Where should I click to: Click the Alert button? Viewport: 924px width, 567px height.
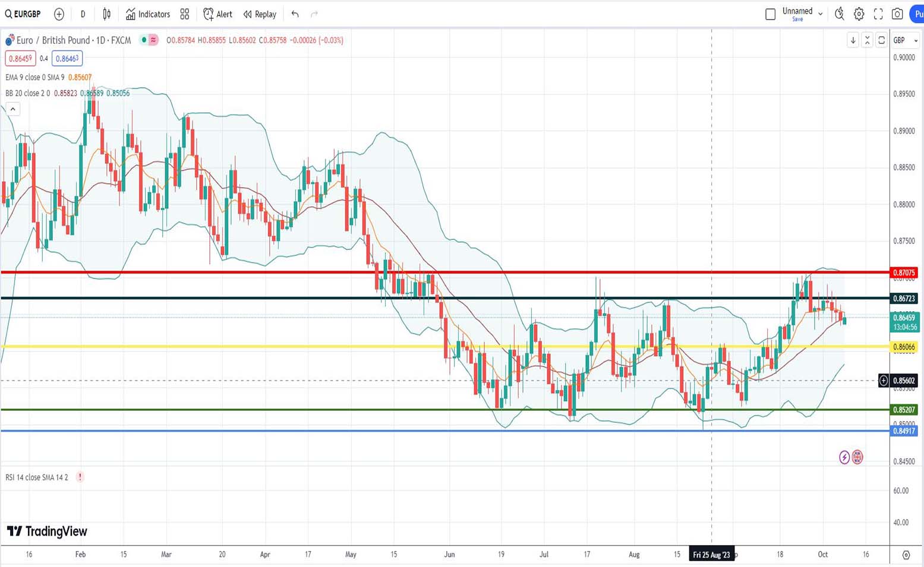click(217, 14)
